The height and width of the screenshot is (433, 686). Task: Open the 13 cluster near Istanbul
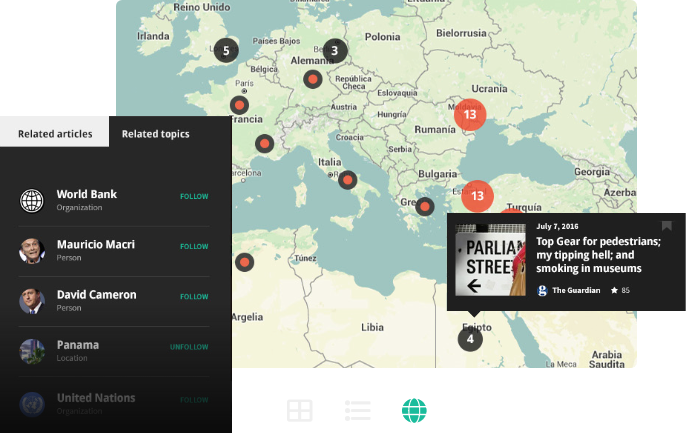(x=477, y=196)
